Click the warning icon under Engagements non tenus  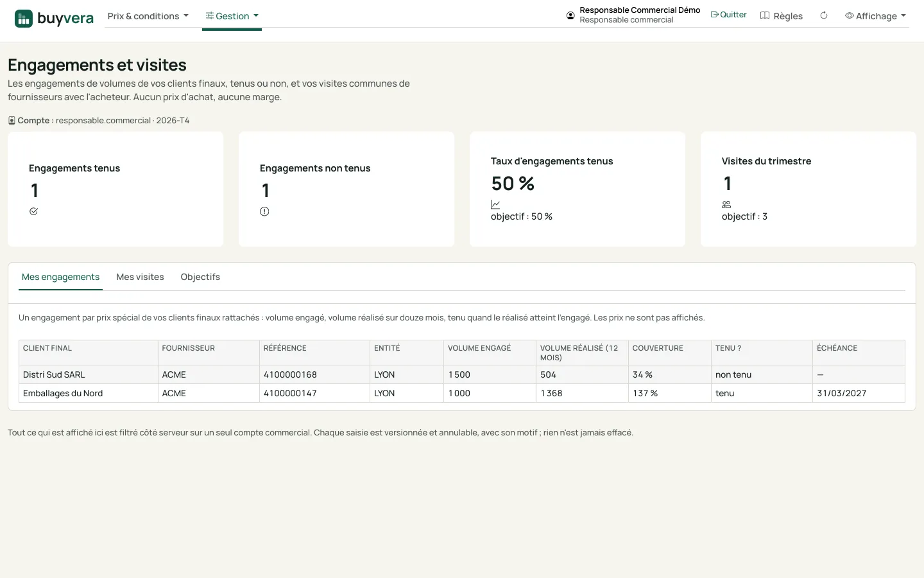tap(264, 211)
